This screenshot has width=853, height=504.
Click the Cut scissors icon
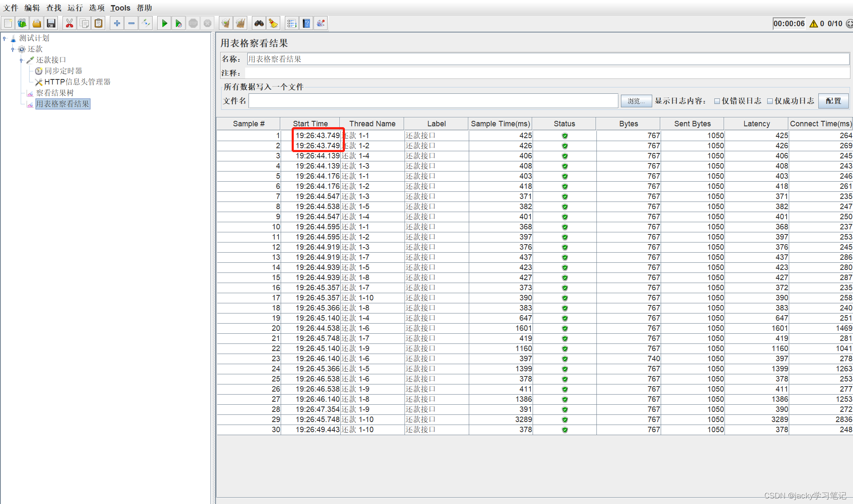[x=69, y=23]
